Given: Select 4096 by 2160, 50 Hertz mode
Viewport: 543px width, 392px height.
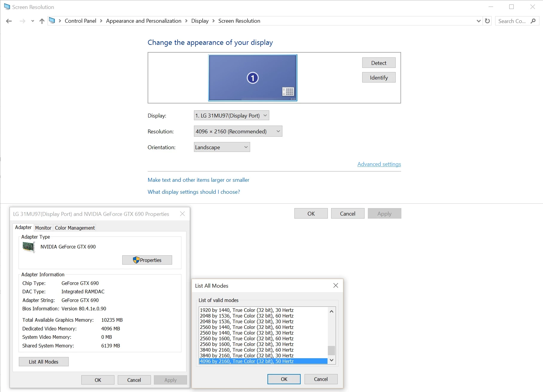Looking at the screenshot, I should click(x=263, y=361).
